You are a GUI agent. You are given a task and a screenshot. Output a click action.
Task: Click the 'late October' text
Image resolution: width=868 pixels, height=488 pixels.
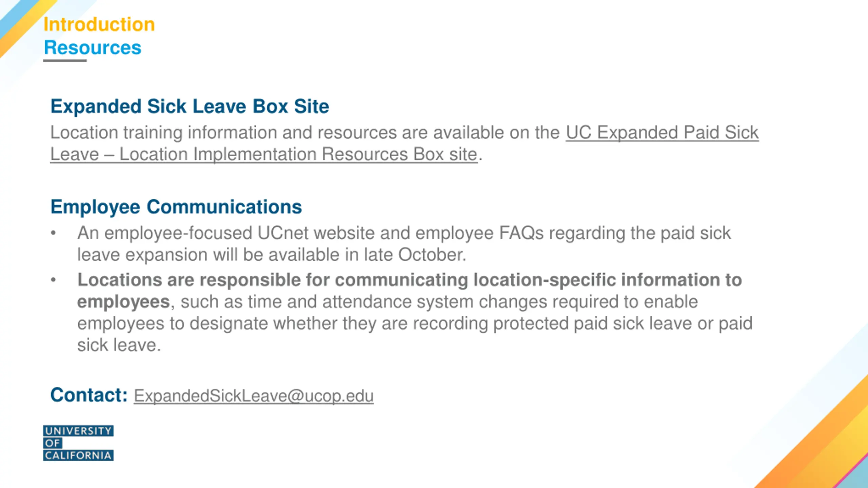coord(414,255)
